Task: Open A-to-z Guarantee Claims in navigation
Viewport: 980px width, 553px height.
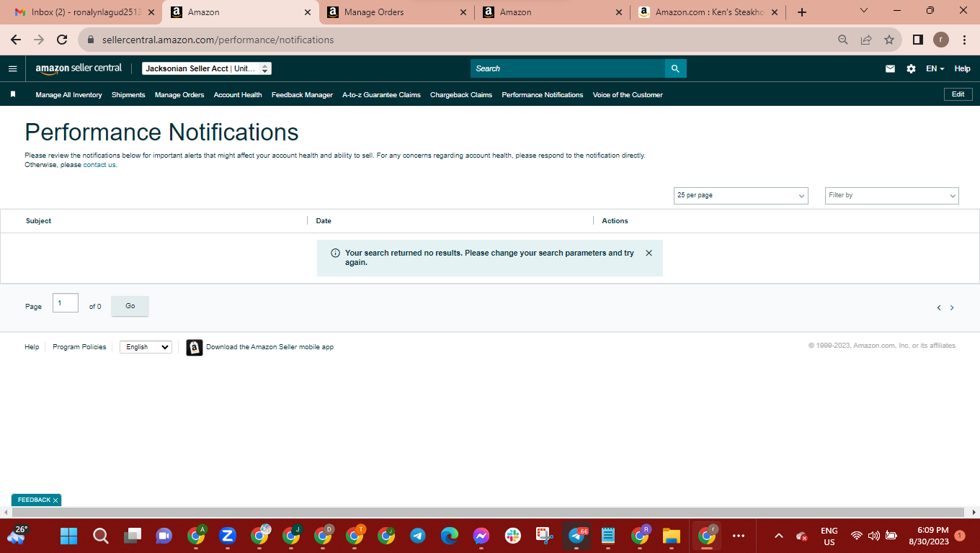Action: [x=381, y=94]
